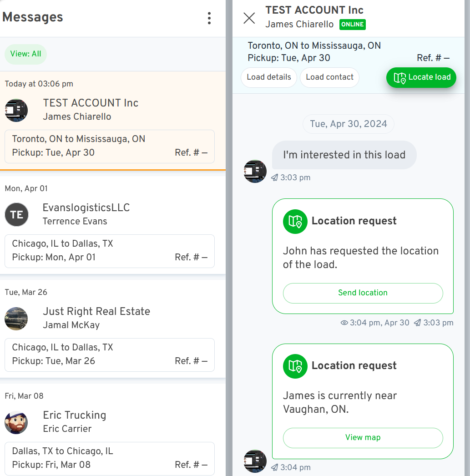Open Load contact
Image resolution: width=470 pixels, height=476 pixels.
click(329, 77)
